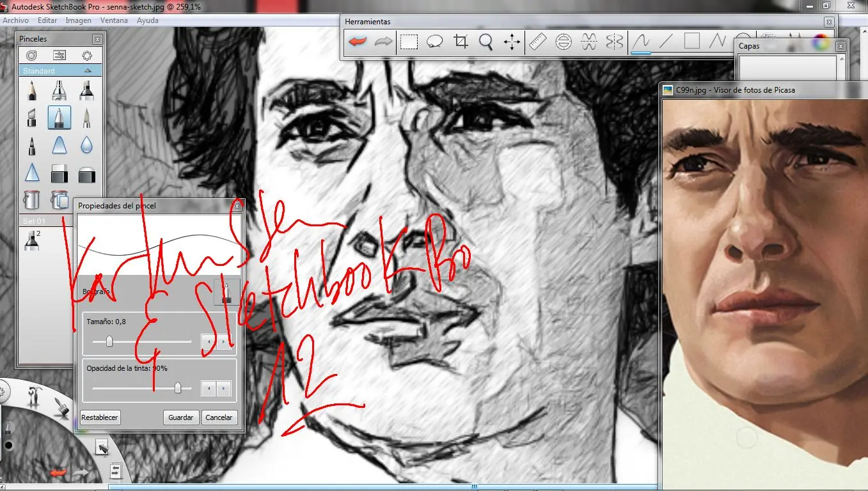Click the lagoon page flip icon

point(116,471)
